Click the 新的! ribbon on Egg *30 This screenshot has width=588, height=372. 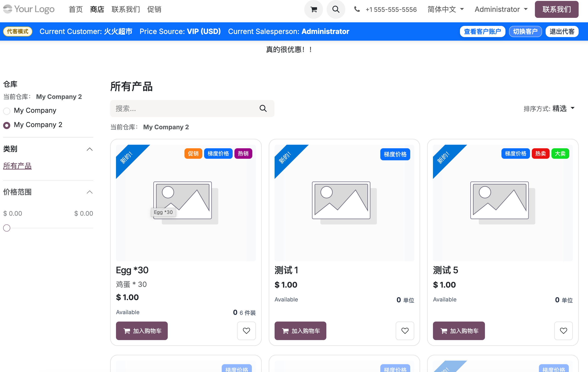[x=127, y=157]
